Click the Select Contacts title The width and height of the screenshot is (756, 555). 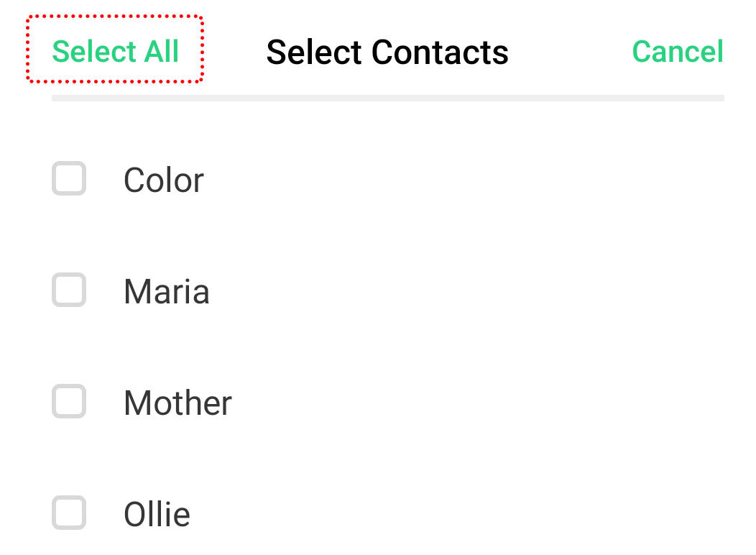coord(387,52)
